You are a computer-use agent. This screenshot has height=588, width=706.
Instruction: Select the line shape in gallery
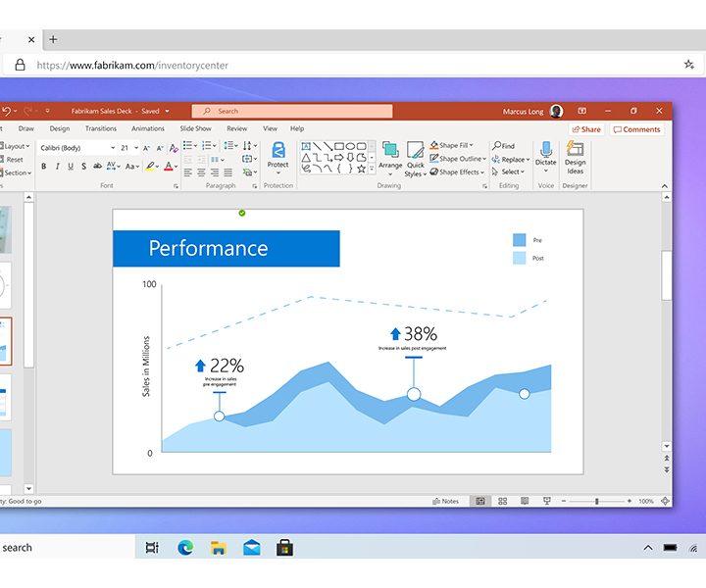pos(317,146)
